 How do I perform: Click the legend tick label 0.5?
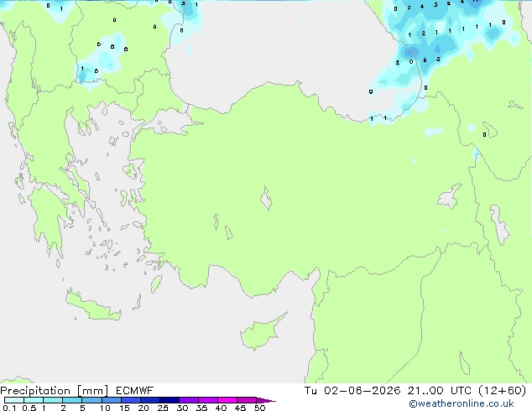tap(29, 408)
